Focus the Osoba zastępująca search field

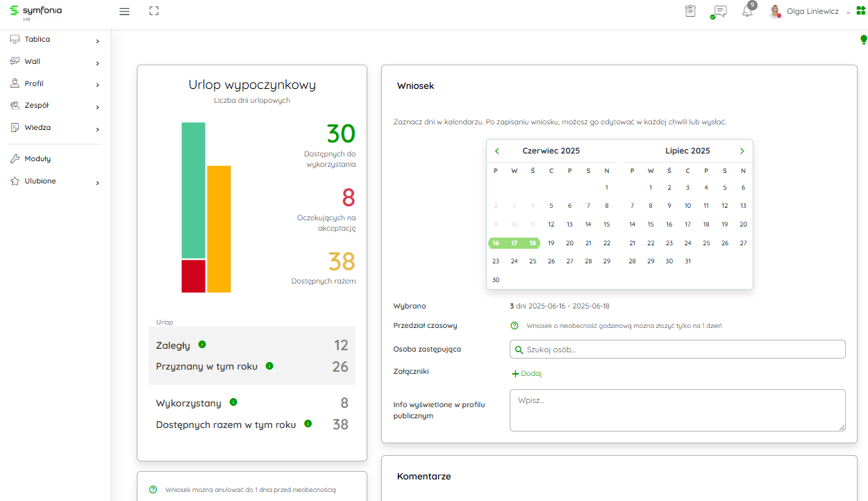(x=677, y=350)
